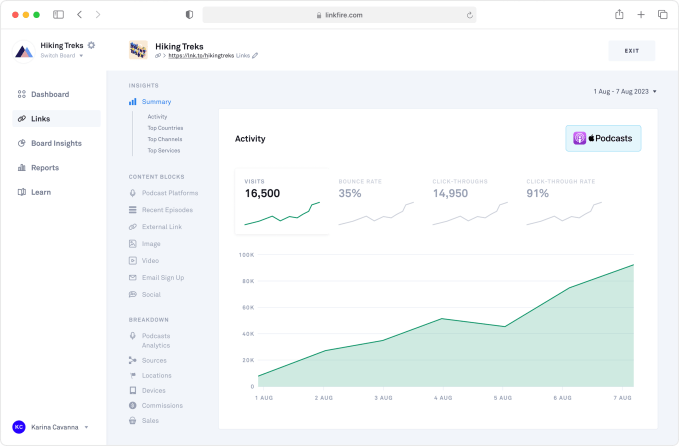Click the Email Sign Up envelope icon
The width and height of the screenshot is (679, 446).
click(132, 277)
